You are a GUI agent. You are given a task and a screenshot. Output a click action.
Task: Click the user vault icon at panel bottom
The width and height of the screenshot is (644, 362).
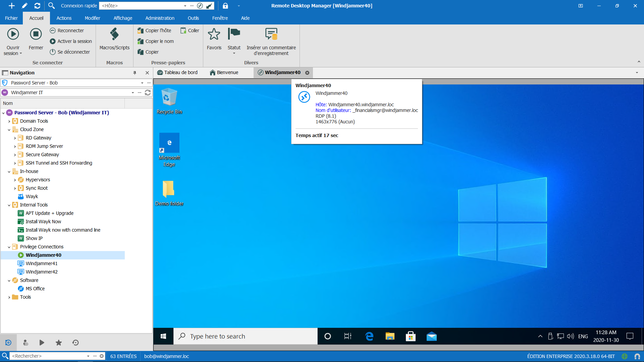click(25, 343)
